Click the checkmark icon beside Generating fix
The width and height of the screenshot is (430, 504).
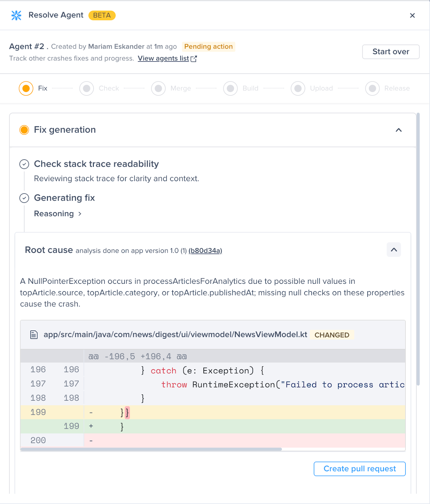(x=24, y=198)
